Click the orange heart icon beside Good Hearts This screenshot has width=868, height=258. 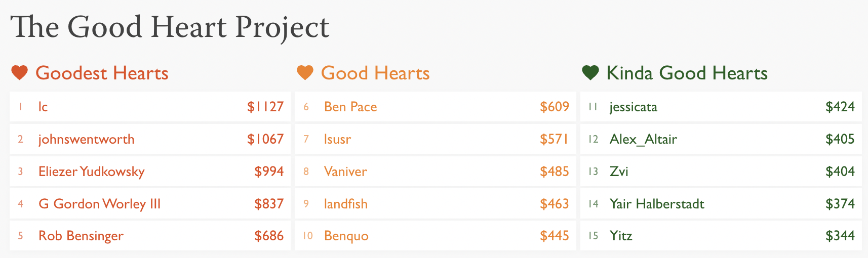(x=305, y=73)
